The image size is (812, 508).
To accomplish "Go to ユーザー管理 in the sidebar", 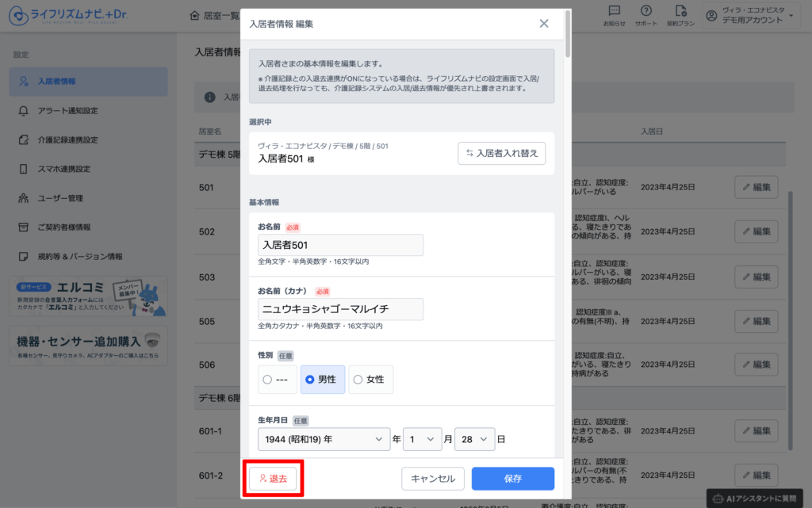I will coord(60,198).
